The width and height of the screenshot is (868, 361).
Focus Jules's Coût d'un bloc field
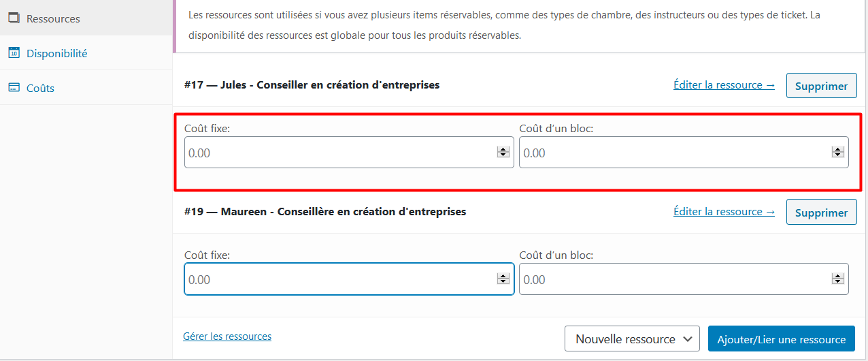(675, 153)
